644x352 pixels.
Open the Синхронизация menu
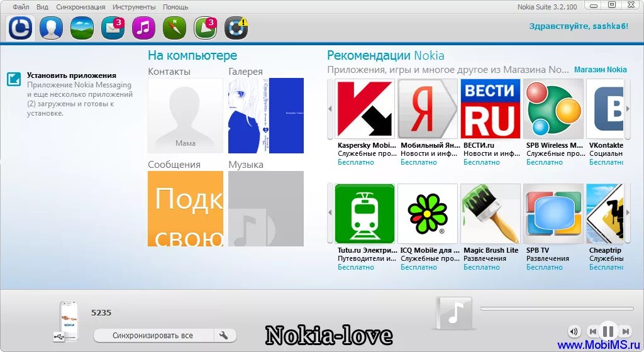pos(80,7)
